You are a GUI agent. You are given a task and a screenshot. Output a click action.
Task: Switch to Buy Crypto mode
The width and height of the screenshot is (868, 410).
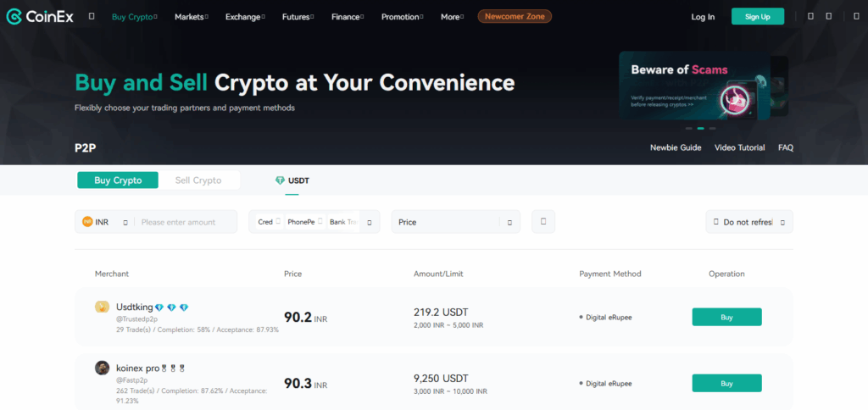(118, 180)
